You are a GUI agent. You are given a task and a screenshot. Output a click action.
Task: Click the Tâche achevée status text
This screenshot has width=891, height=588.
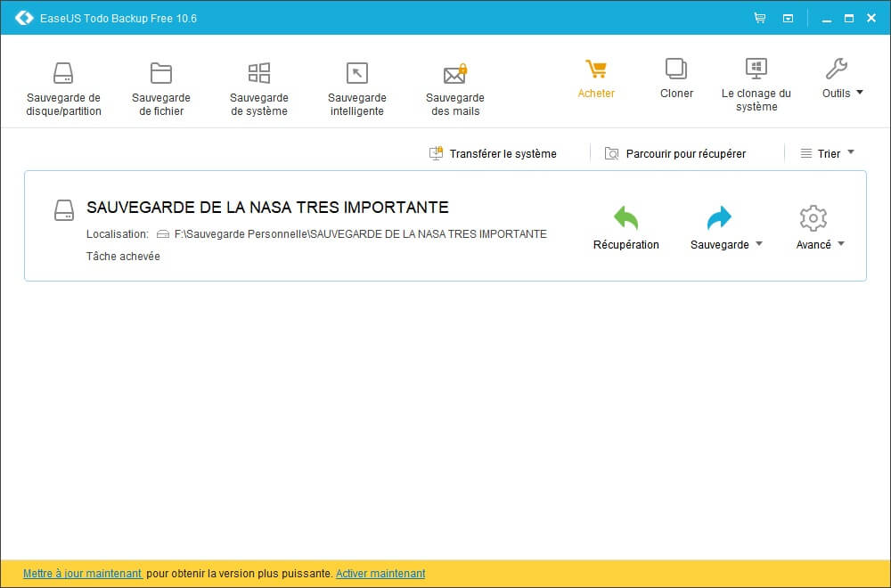[x=123, y=257]
